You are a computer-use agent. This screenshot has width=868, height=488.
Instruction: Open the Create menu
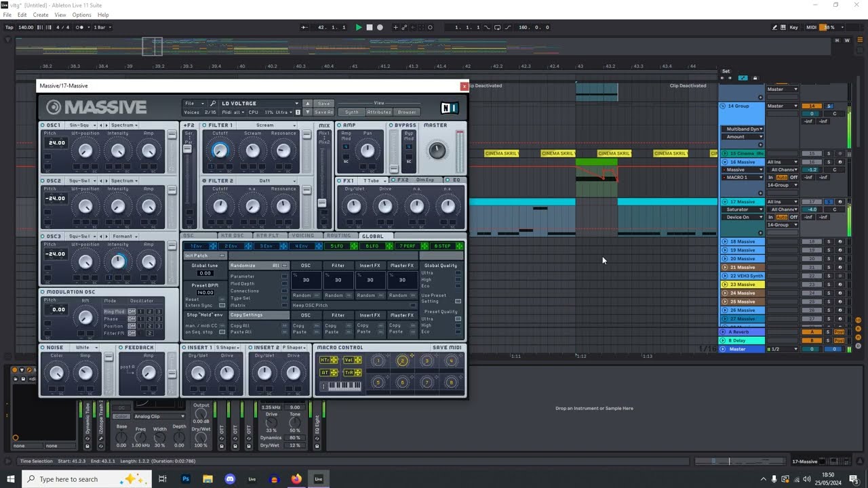[41, 15]
